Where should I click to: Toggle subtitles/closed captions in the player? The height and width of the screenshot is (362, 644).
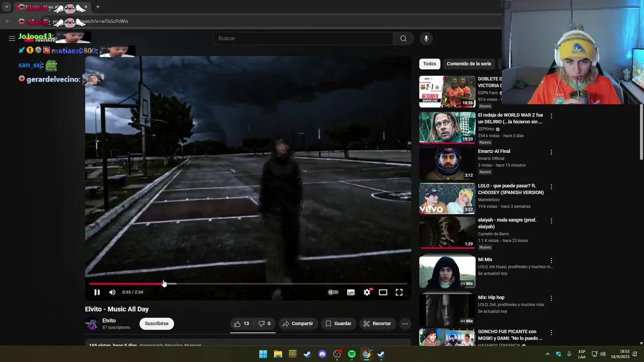click(x=351, y=292)
